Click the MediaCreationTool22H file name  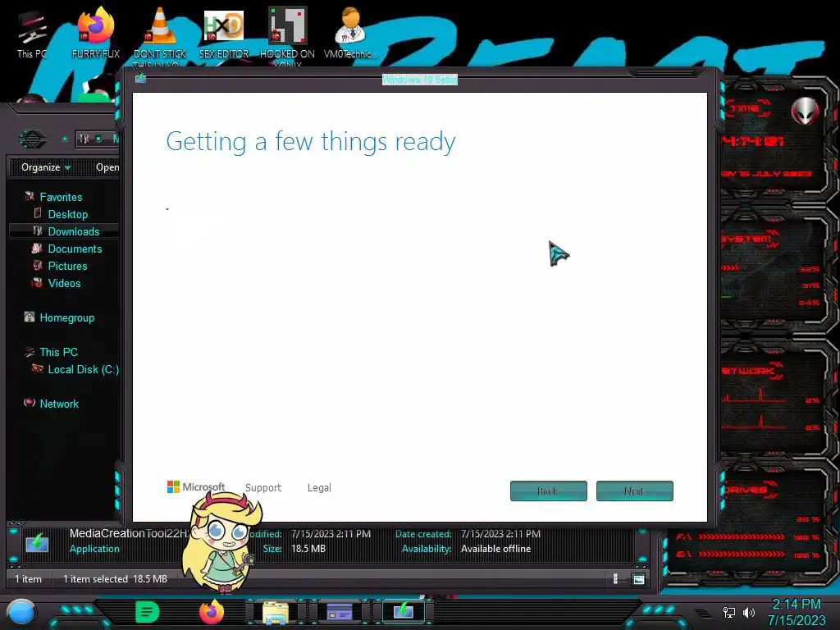[x=130, y=533]
